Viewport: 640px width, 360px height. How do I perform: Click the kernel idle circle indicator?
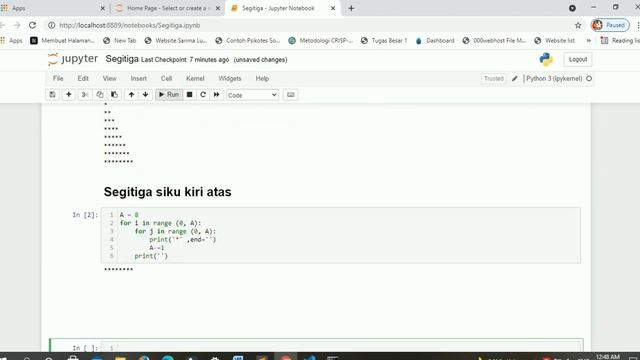pyautogui.click(x=589, y=78)
